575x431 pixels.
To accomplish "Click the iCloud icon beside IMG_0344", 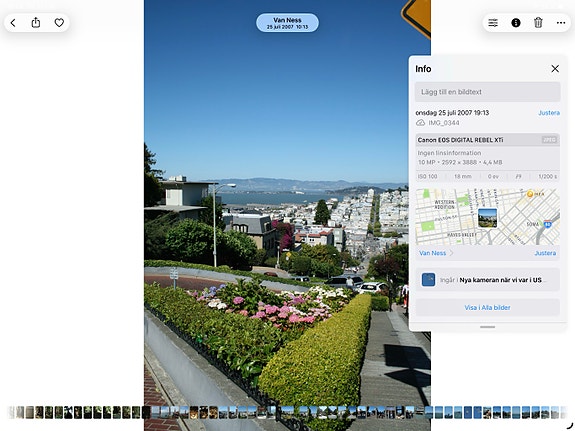I will (x=420, y=123).
